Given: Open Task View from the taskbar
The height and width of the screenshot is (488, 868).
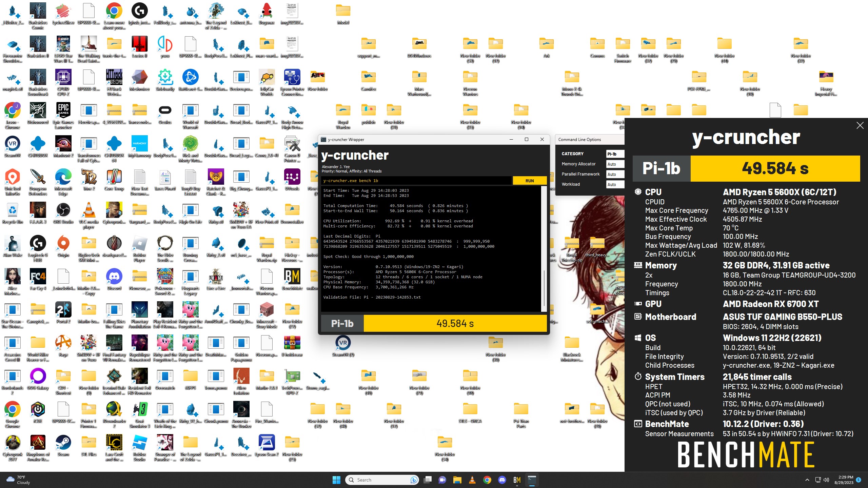Looking at the screenshot, I should click(x=428, y=480).
